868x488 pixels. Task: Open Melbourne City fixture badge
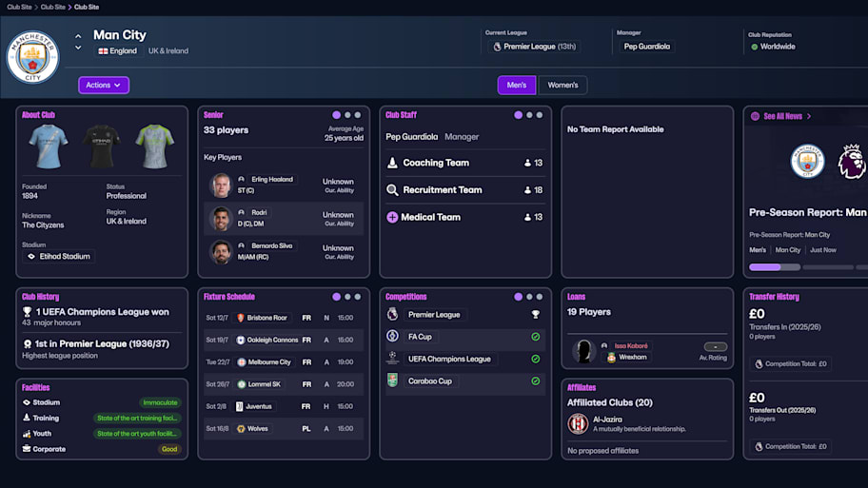pyautogui.click(x=242, y=361)
